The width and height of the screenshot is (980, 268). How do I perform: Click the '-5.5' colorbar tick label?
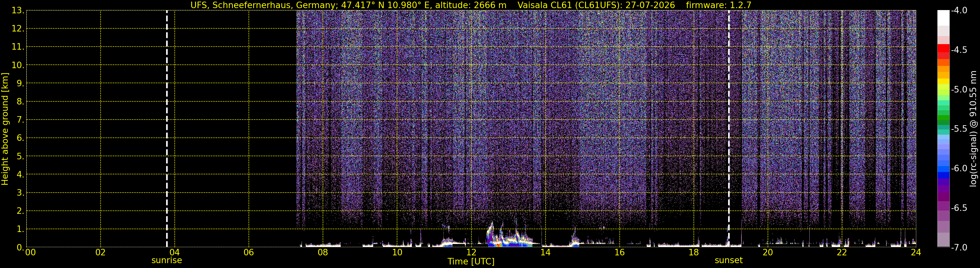(x=959, y=129)
